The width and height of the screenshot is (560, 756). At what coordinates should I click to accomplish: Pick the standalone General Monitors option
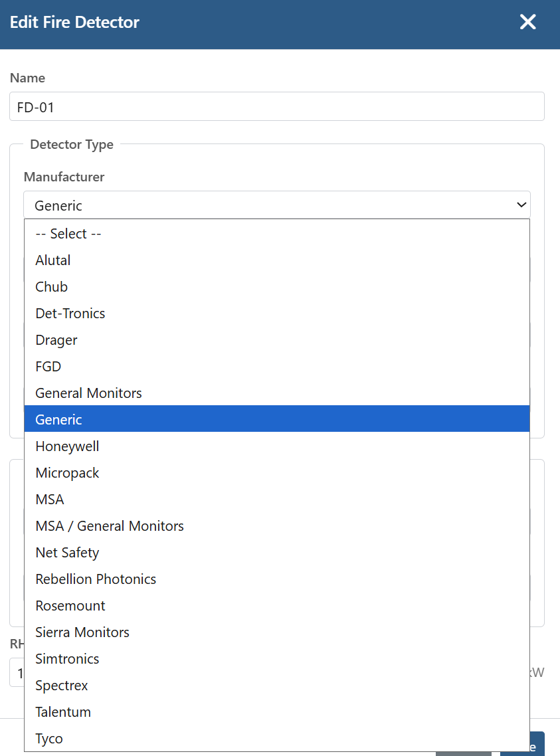coord(277,393)
